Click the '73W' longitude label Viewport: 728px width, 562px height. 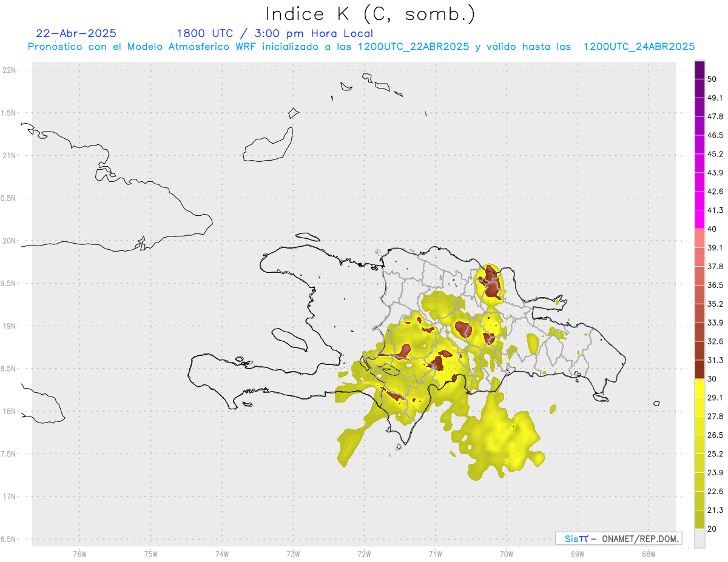293,554
